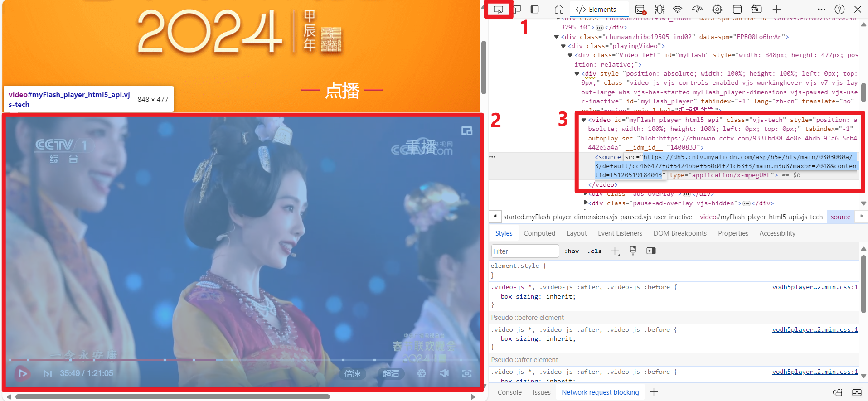Open the Issues drawer tab
This screenshot has height=401, width=868.
tap(542, 392)
